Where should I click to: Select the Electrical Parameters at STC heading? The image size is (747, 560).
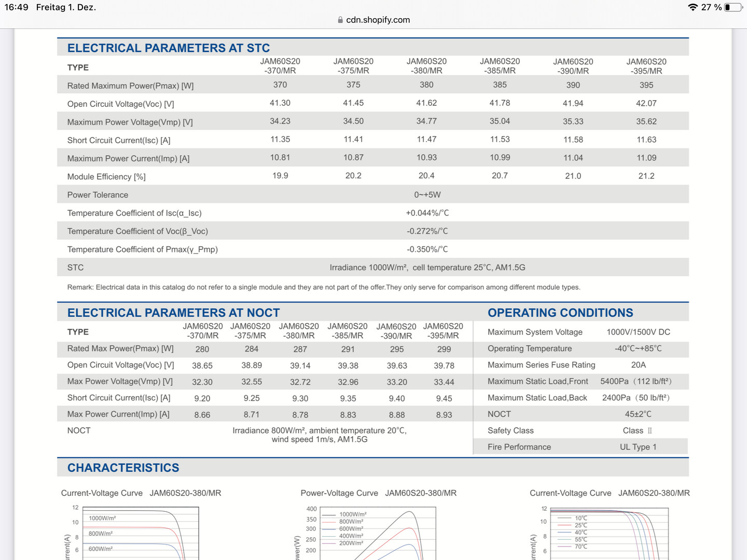tap(169, 48)
